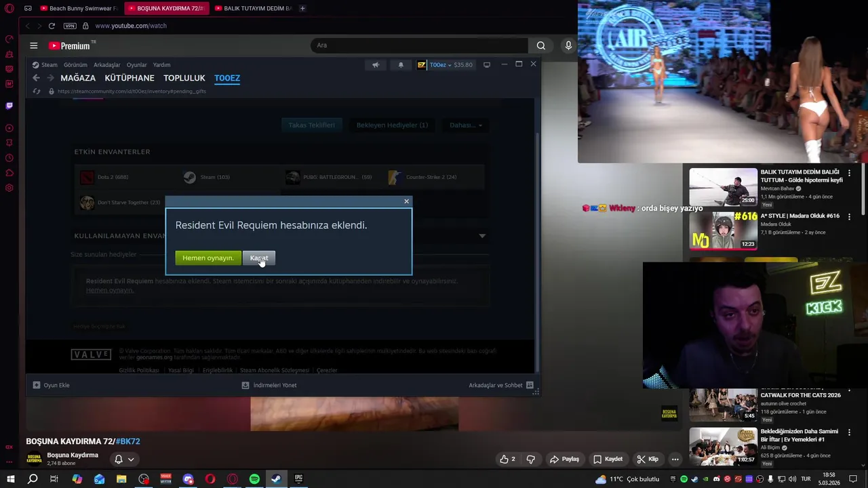Screen dimensions: 868x488
Task: Open the Epic Games taskbar icon
Action: [298, 479]
